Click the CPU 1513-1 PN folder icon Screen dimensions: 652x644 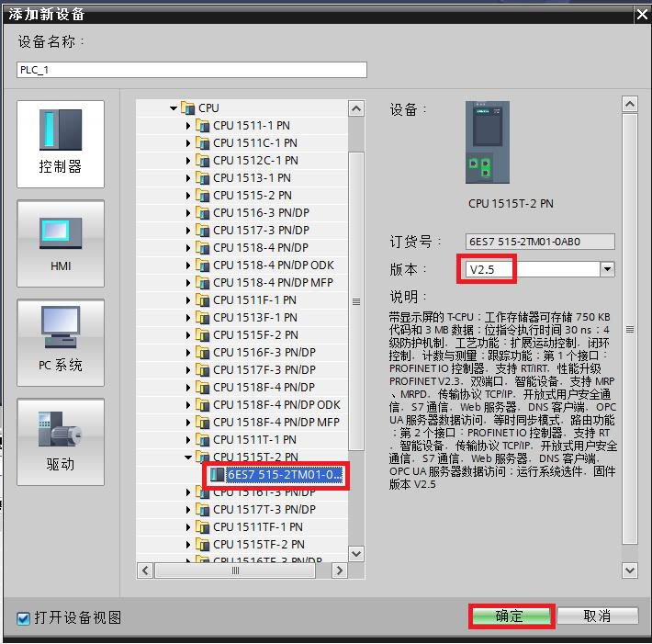tap(203, 177)
